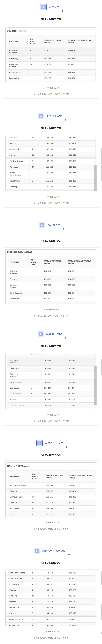
Task: Click Social Work in Columbia table
Action: [15, 181]
